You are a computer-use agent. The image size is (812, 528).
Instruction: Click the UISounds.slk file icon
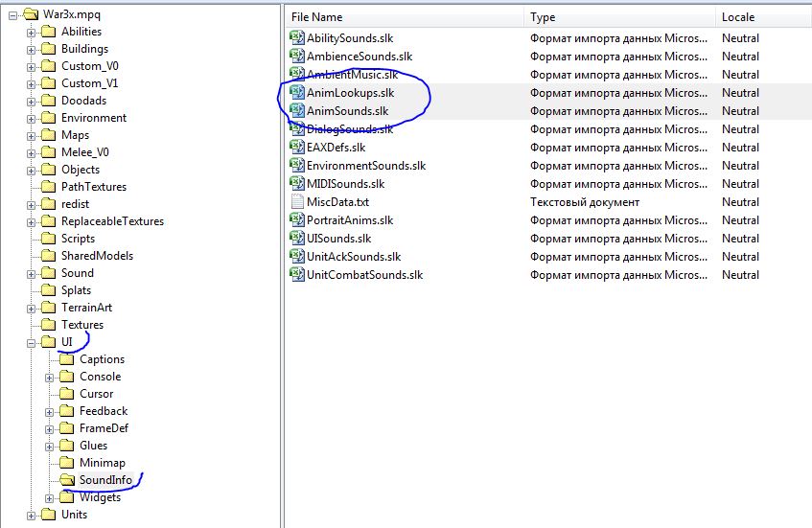(297, 238)
